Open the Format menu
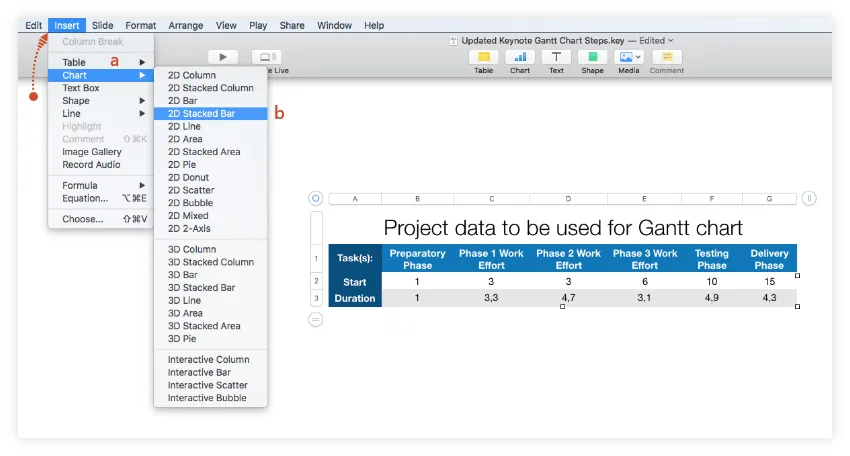Viewport: 850px width, 456px height. point(140,25)
